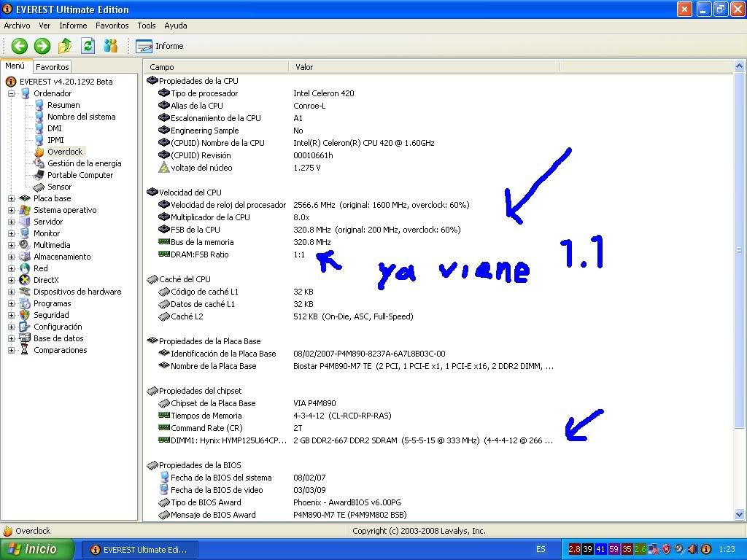Click the Refresh toolbar icon
Screen dimensions: 747x560
(x=88, y=46)
